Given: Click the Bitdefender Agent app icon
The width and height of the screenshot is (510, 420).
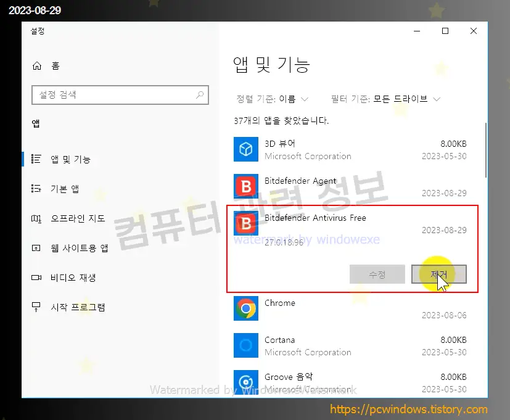Looking at the screenshot, I should pos(246,186).
